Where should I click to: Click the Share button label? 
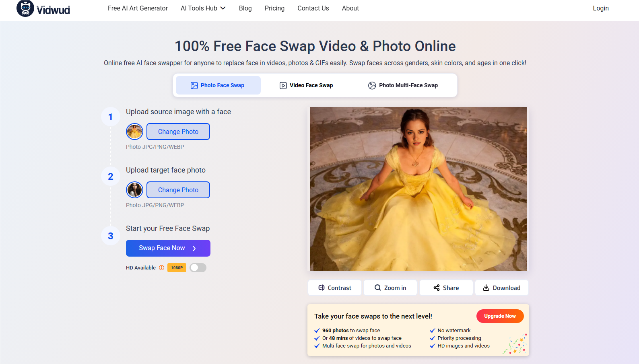[x=451, y=288]
